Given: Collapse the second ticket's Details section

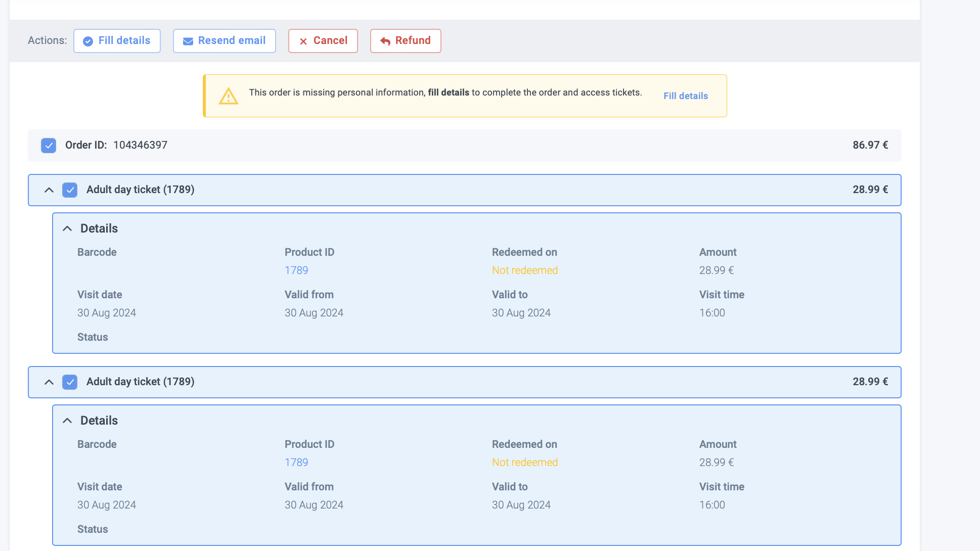Looking at the screenshot, I should coord(67,421).
